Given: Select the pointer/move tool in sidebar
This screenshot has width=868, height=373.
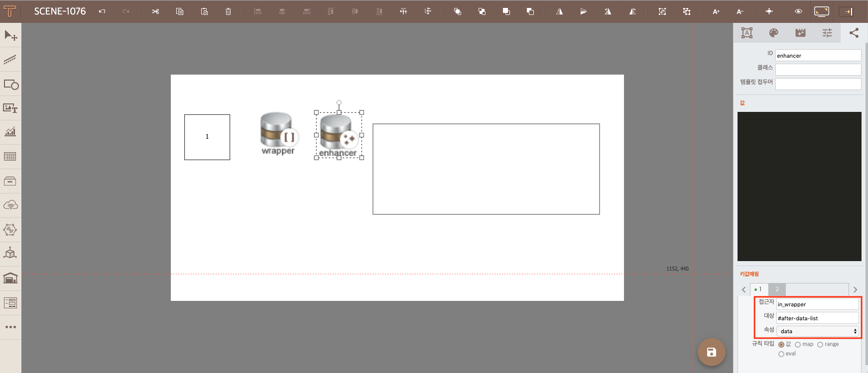Looking at the screenshot, I should point(10,35).
